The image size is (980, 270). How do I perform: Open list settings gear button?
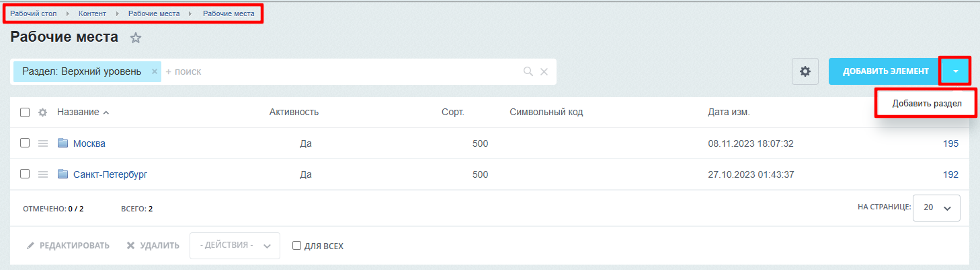(805, 71)
